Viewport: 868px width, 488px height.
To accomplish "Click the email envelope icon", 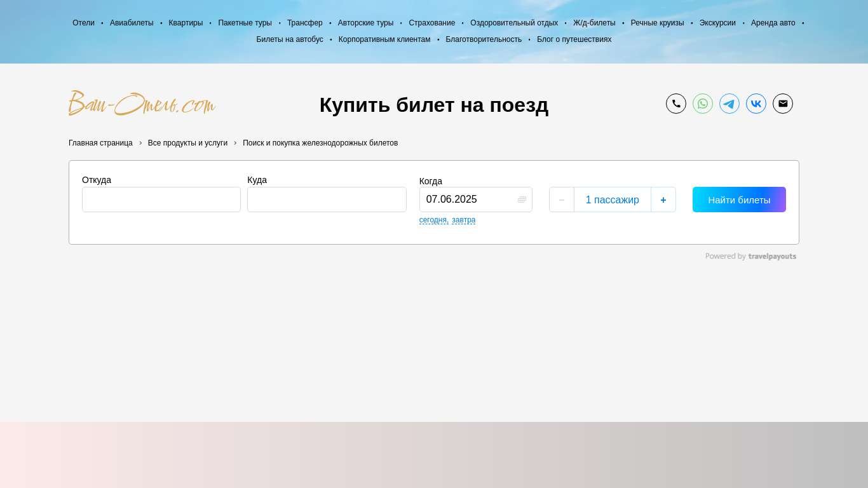I will 782,104.
